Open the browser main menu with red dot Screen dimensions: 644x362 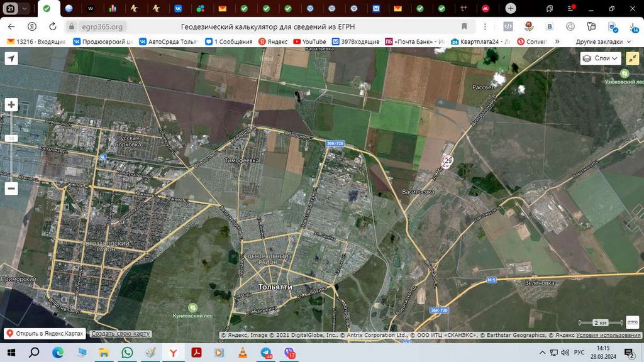571,8
